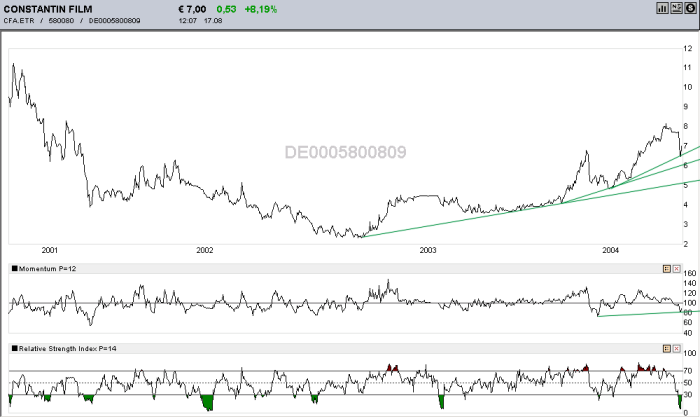Viewport: 700px width, 419px height.
Task: Click the CONSTANTIN FILM title
Action: point(48,9)
